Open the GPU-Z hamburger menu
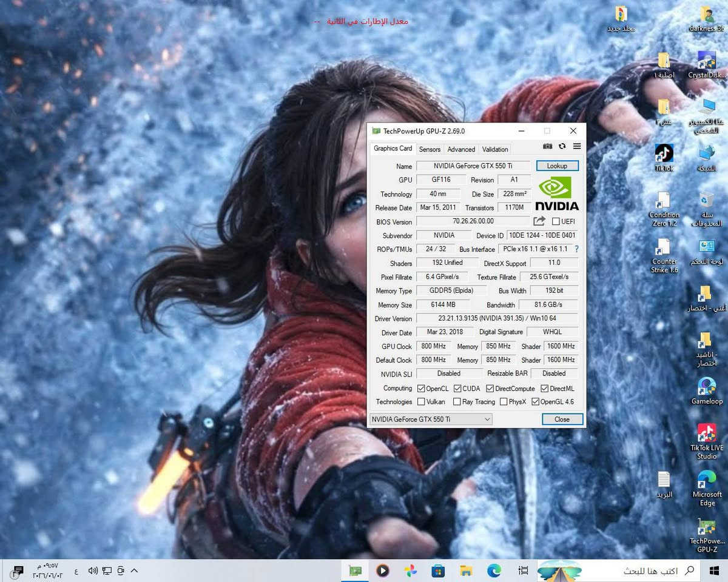The height and width of the screenshot is (582, 728). [x=577, y=146]
